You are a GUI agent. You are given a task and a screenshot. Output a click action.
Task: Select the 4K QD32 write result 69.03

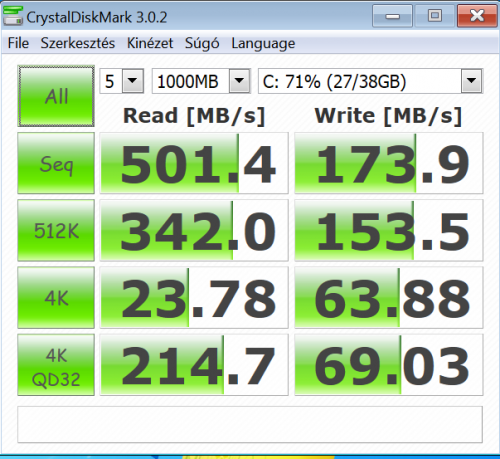click(x=389, y=365)
